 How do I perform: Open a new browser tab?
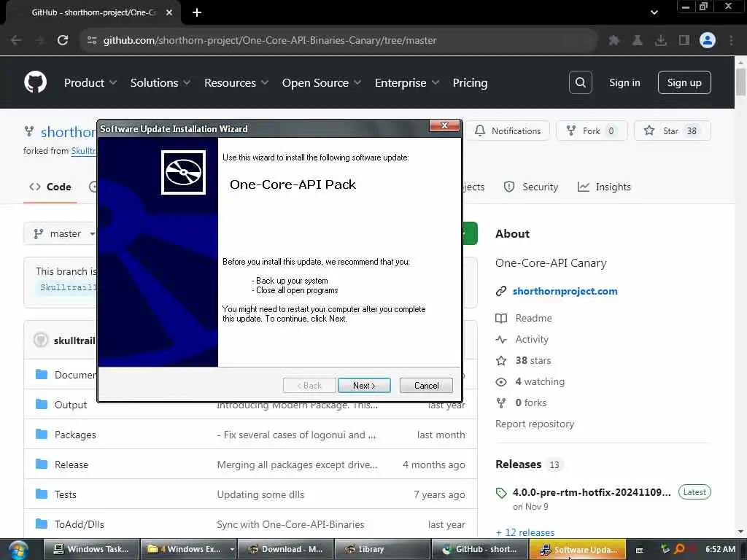[197, 12]
